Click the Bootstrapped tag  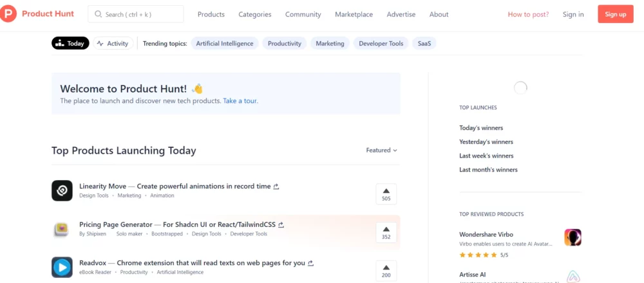coord(167,233)
